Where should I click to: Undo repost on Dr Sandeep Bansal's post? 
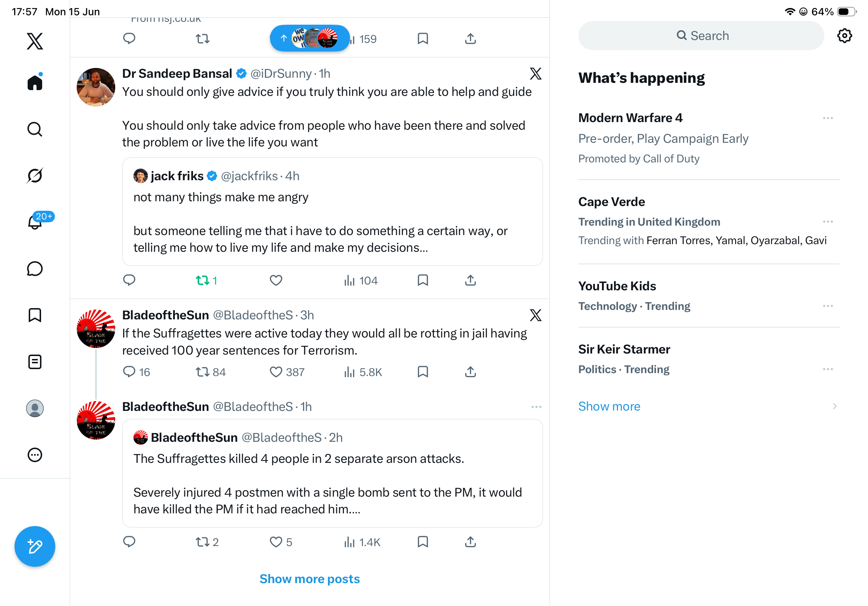206,280
